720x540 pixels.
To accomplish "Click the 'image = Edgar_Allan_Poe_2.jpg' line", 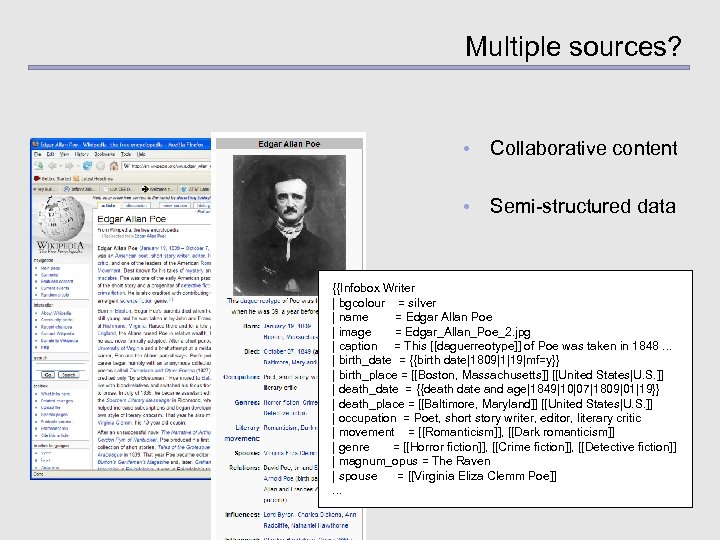I will [431, 332].
